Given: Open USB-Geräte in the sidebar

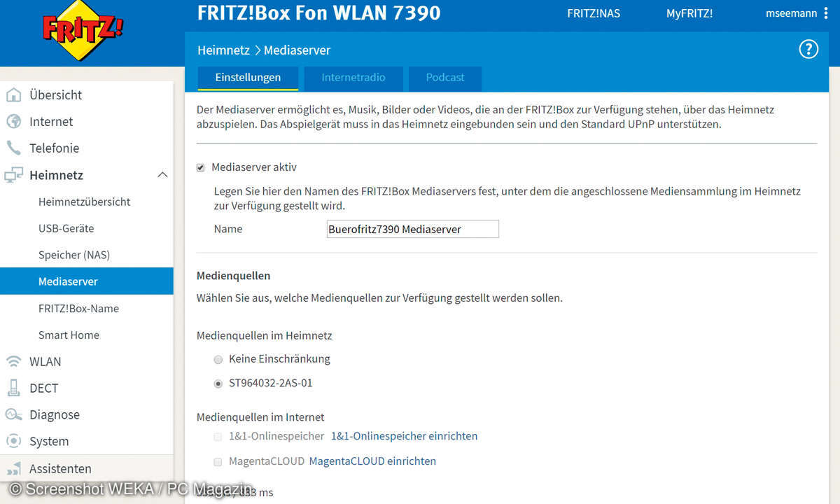Looking at the screenshot, I should click(66, 228).
